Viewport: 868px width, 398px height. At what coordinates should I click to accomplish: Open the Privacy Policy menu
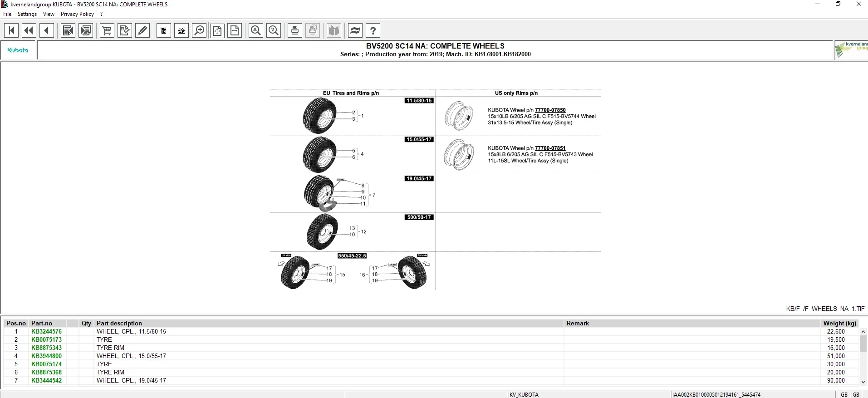tap(77, 14)
